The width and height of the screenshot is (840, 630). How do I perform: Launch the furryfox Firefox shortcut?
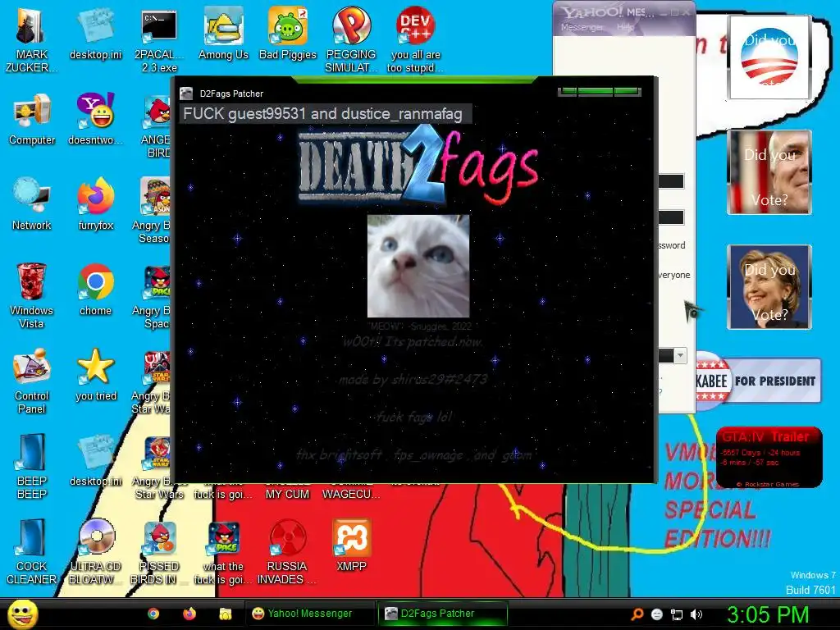[95, 204]
